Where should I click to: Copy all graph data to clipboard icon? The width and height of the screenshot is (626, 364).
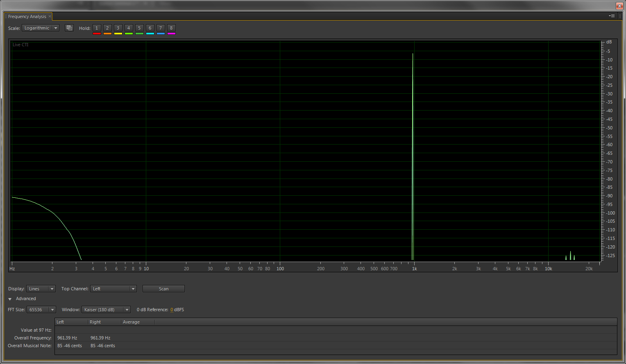(69, 28)
